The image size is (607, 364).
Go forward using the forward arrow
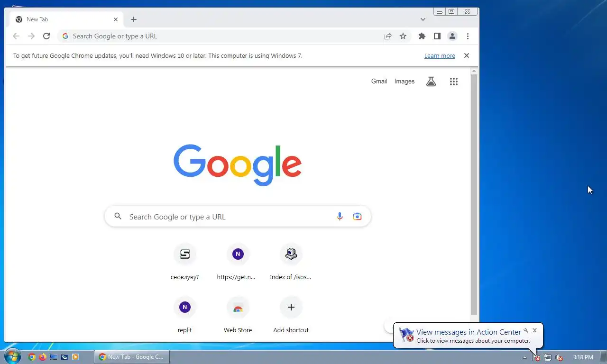[31, 36]
